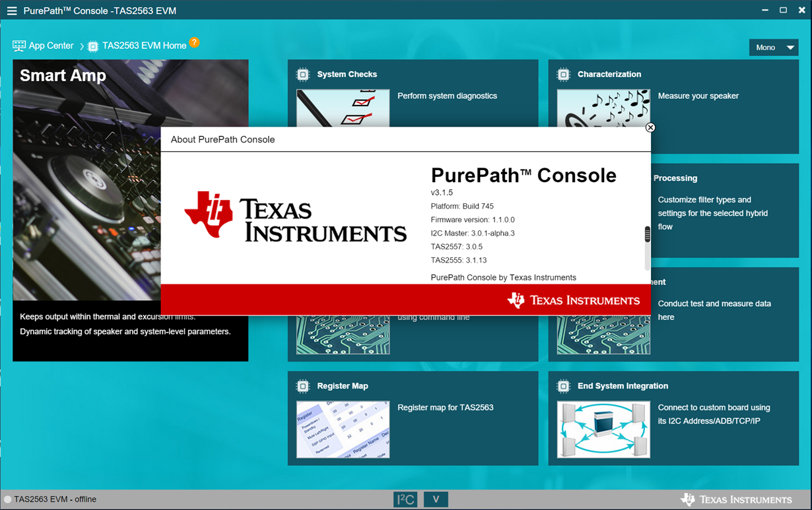The height and width of the screenshot is (510, 812).
Task: Click 'TAS2555: 3.1.13' text
Action: click(459, 260)
